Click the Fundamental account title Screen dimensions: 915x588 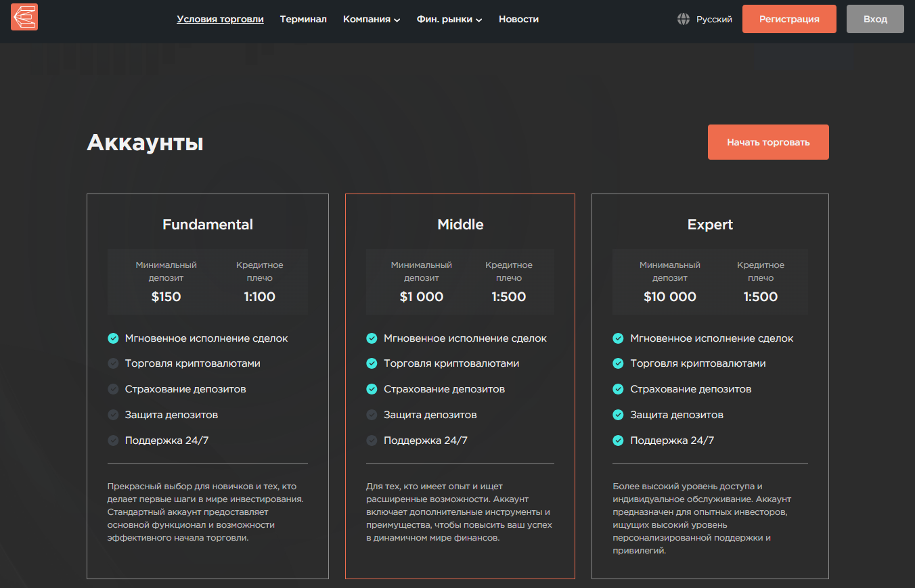[x=208, y=225]
